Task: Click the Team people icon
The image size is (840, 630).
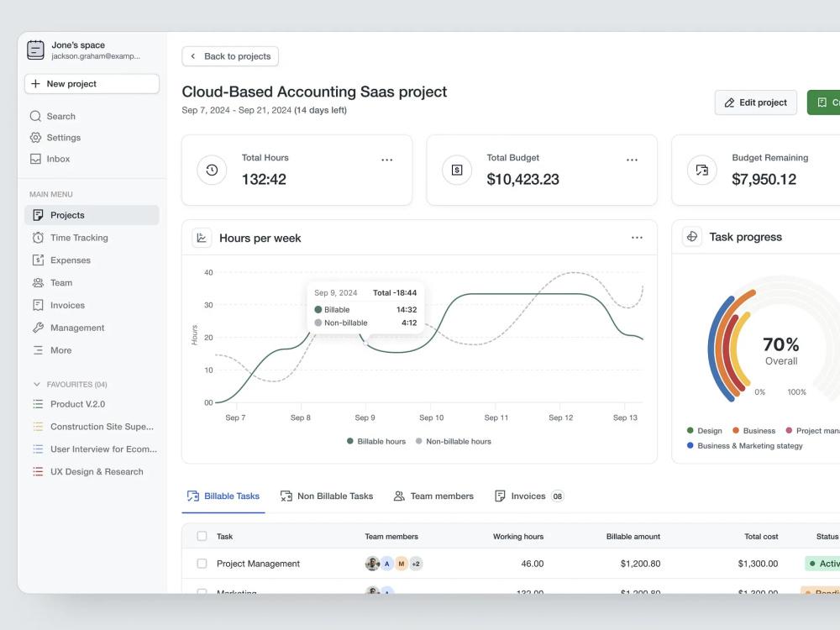Action: coord(38,283)
